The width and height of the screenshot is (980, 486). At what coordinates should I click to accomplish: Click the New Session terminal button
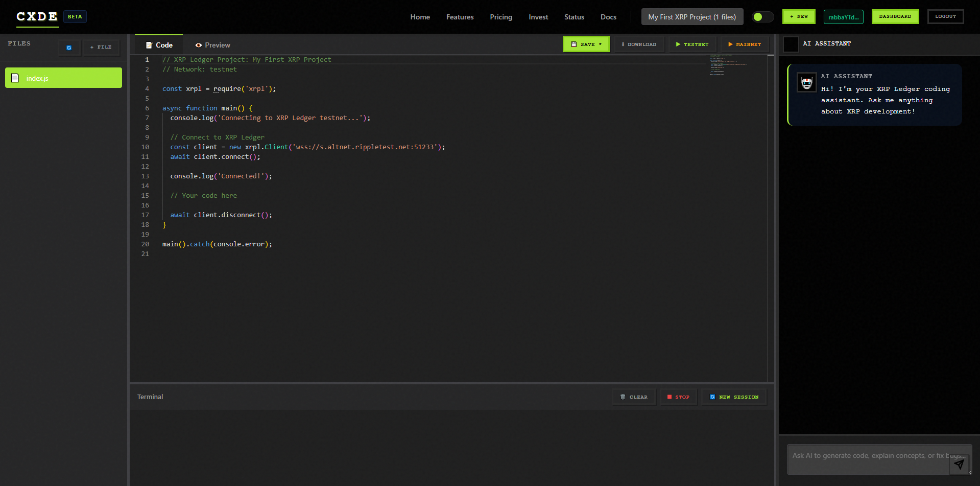point(734,397)
